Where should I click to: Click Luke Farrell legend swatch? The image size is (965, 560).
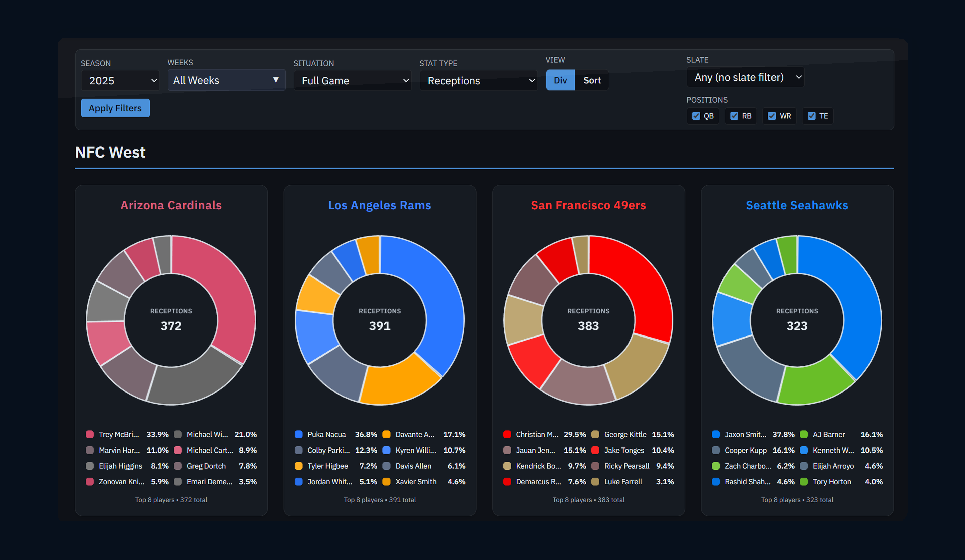click(x=595, y=482)
